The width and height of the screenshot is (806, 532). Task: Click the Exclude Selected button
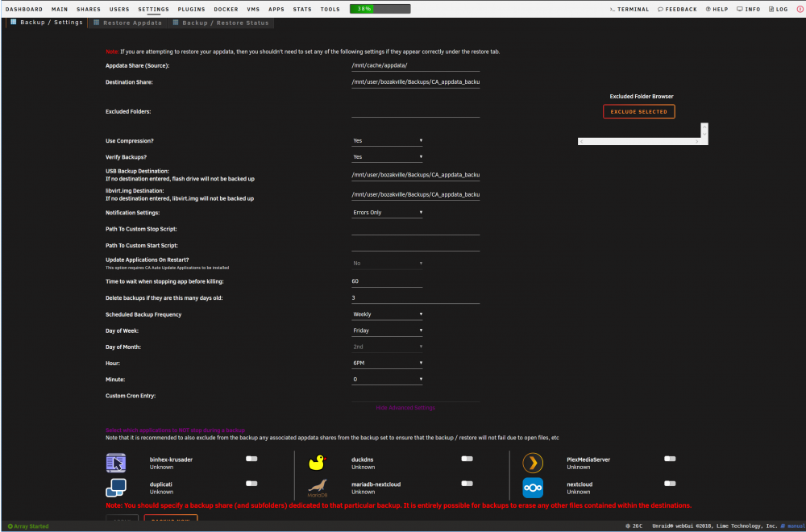639,111
